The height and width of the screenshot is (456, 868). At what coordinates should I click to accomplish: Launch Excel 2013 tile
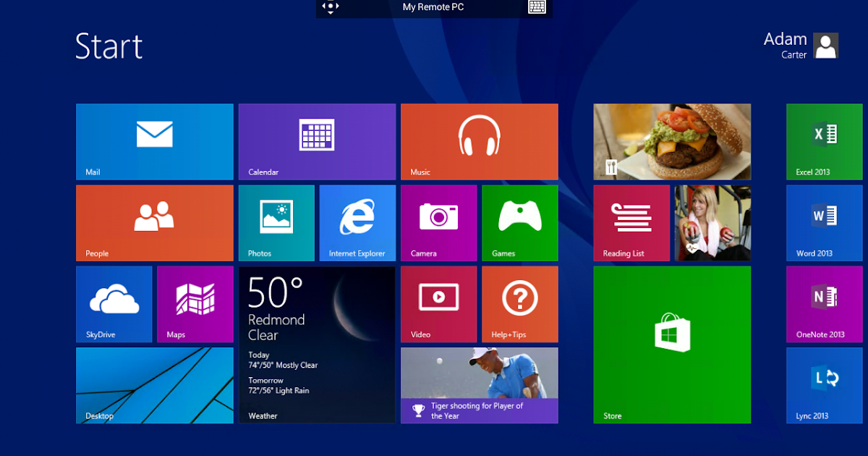pos(825,142)
